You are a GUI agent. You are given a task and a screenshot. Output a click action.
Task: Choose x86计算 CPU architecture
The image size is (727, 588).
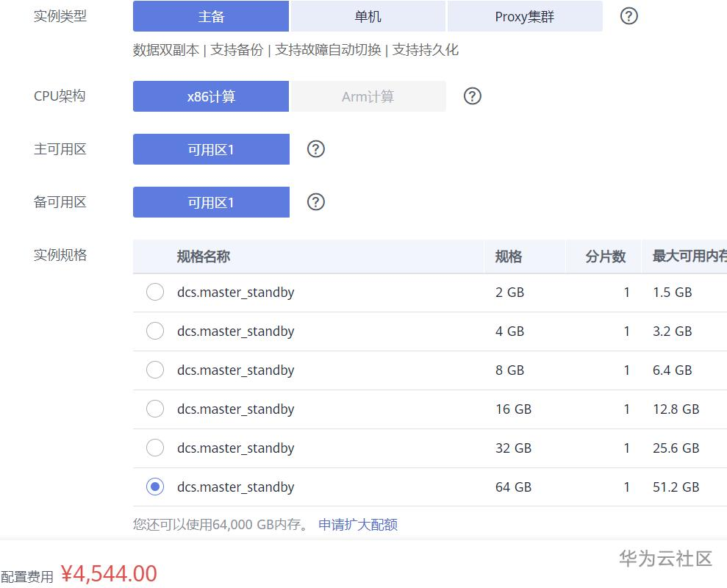pyautogui.click(x=211, y=96)
